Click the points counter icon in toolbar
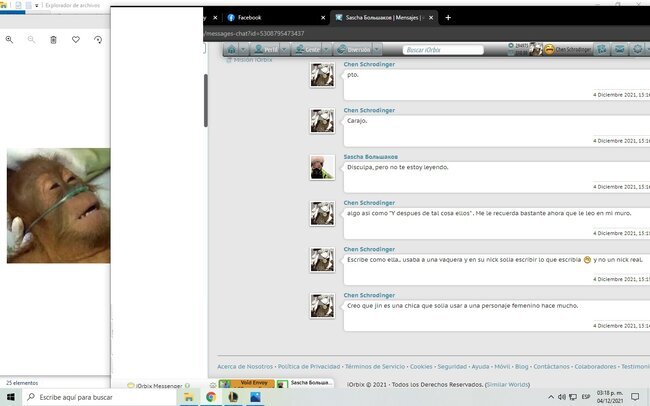Image resolution: width=650 pixels, height=406 pixels. [x=511, y=46]
